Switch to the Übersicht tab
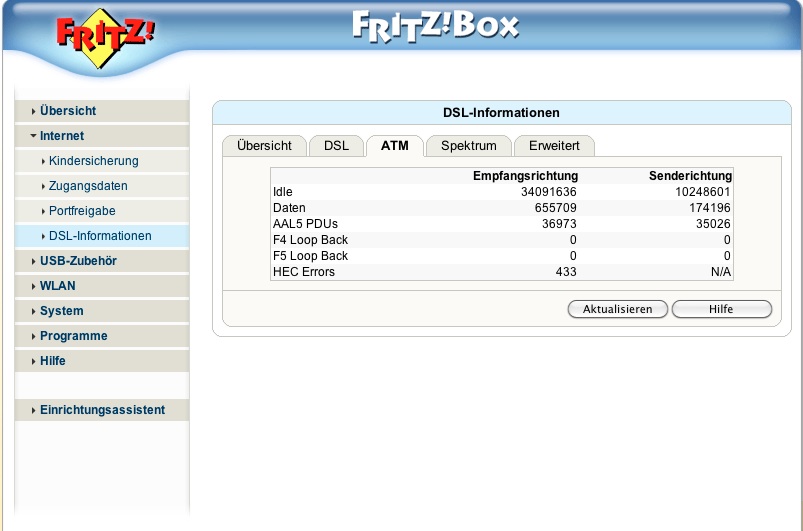Image resolution: width=803 pixels, height=531 pixels. (264, 146)
